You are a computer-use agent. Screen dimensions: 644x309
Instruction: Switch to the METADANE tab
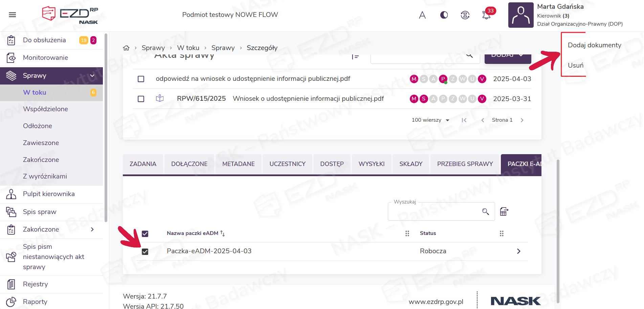click(x=238, y=164)
